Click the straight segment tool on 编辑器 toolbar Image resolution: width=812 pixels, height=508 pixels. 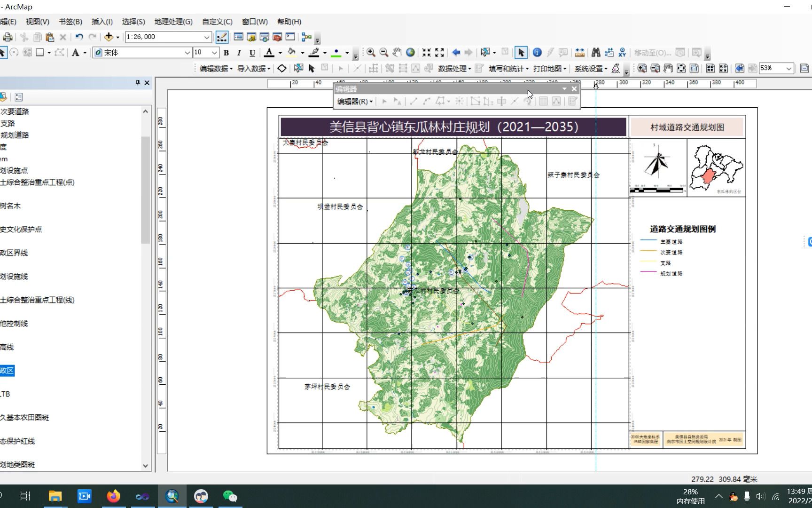pos(414,102)
